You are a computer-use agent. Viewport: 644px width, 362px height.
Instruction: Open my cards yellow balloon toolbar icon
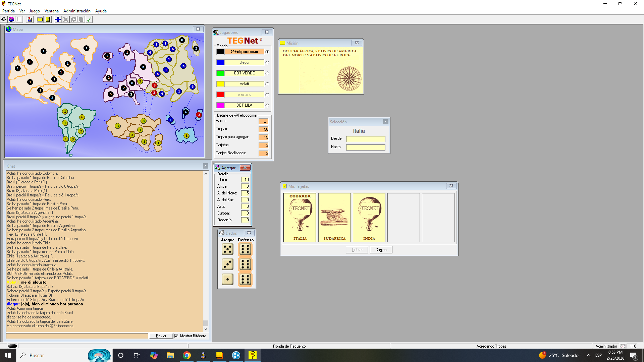pyautogui.click(x=48, y=19)
